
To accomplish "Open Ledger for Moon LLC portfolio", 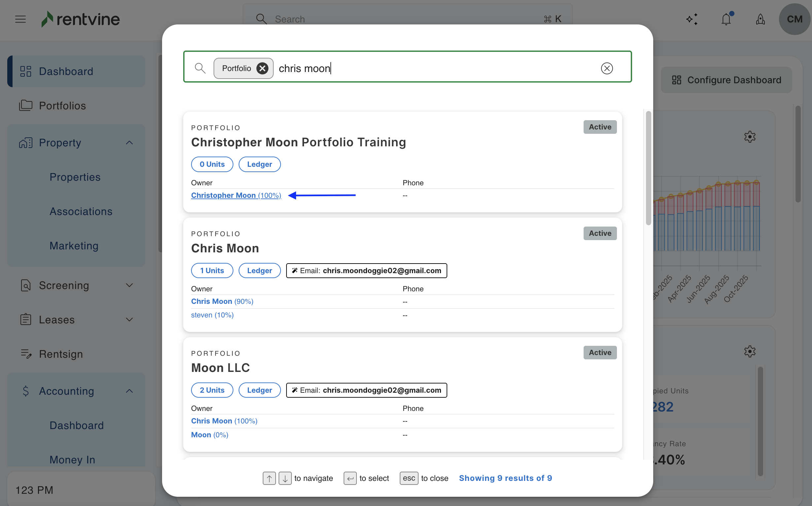I will click(259, 390).
